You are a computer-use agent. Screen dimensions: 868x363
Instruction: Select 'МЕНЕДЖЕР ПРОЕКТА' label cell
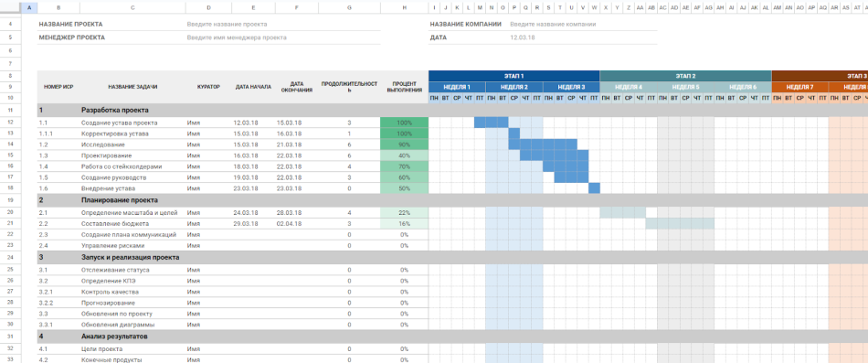pos(72,37)
